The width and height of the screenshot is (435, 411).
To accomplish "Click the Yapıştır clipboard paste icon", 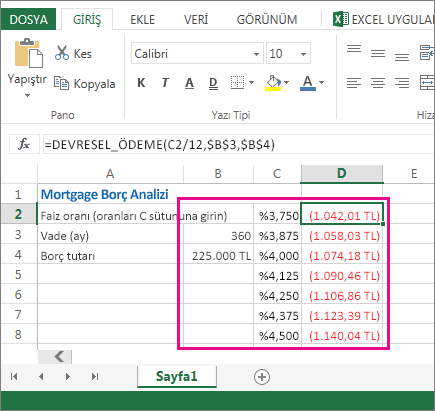I will [x=28, y=53].
